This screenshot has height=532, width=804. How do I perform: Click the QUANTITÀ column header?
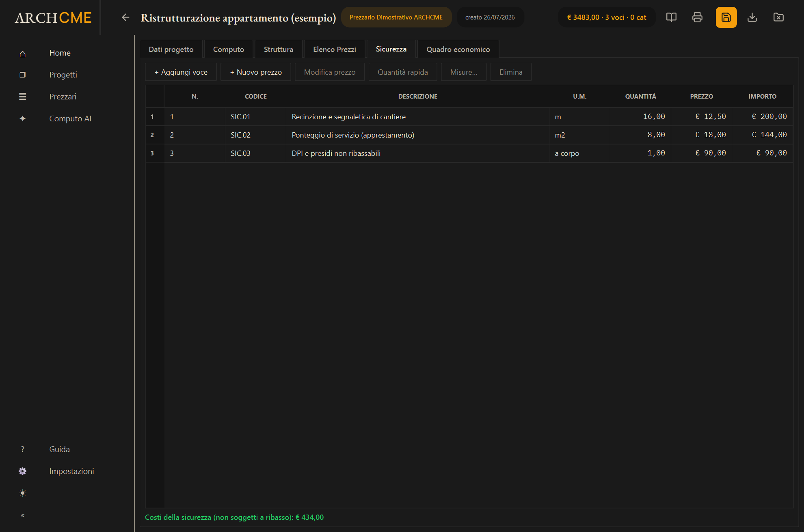coord(640,97)
